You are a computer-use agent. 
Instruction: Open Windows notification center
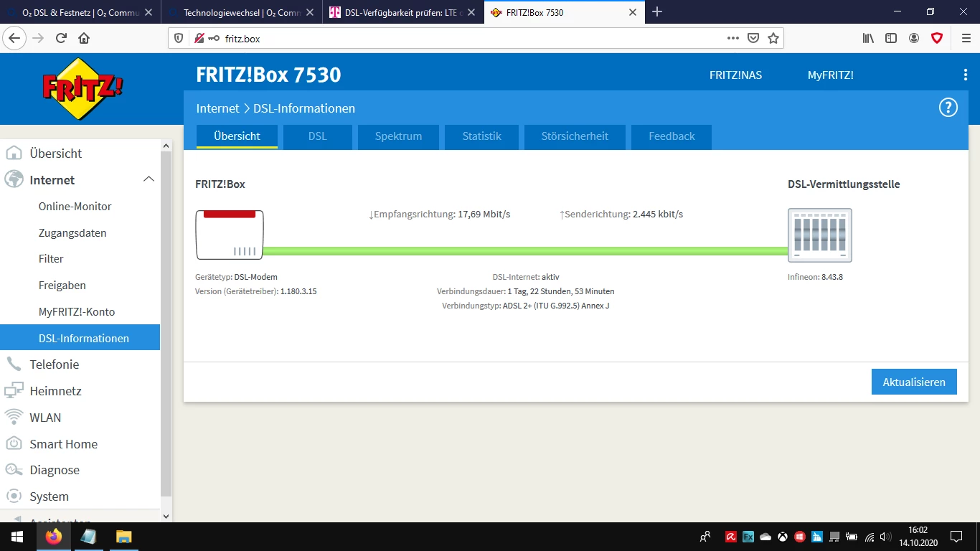click(956, 537)
